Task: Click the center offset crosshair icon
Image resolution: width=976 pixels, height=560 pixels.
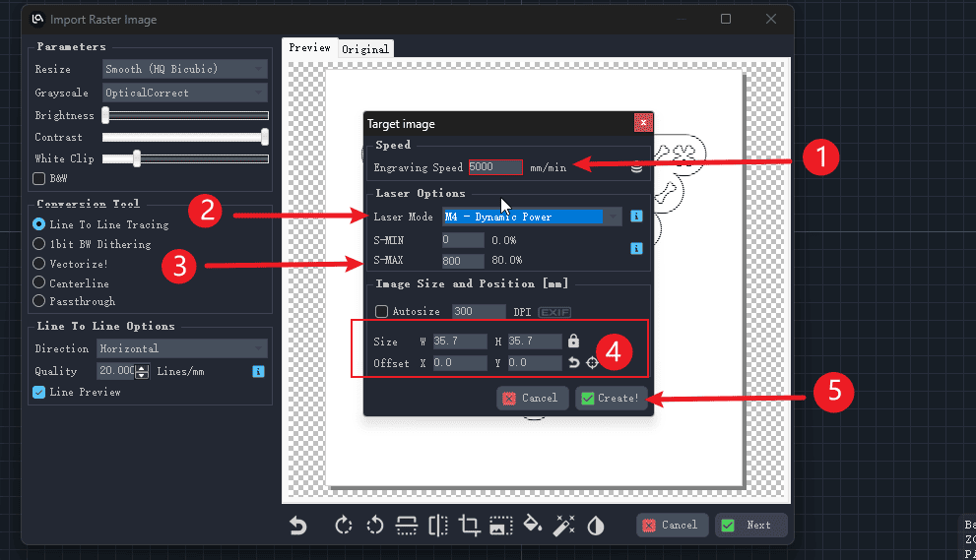Action: point(592,363)
